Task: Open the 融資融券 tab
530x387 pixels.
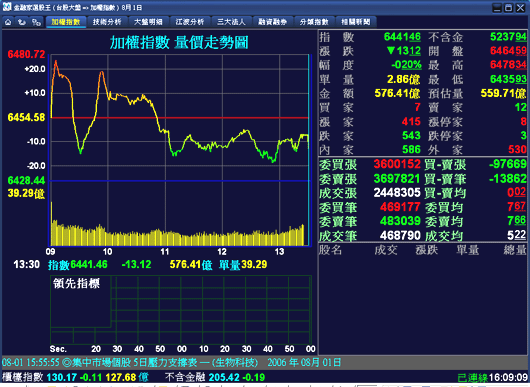Action: (x=272, y=22)
